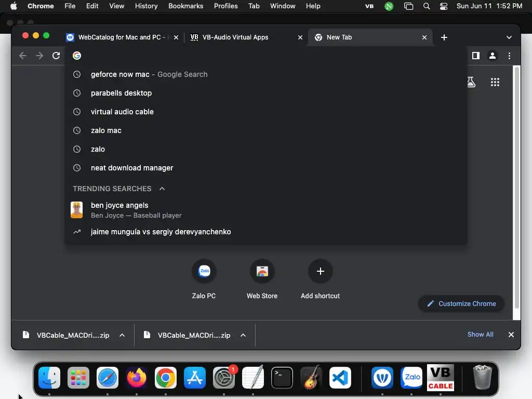Open Spotlight search in menu bar
The image size is (532, 399).
point(427,6)
